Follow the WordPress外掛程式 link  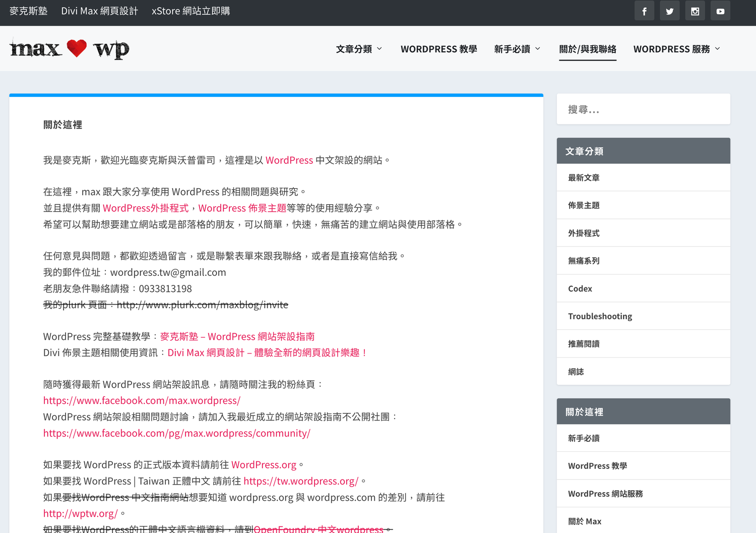[146, 208]
